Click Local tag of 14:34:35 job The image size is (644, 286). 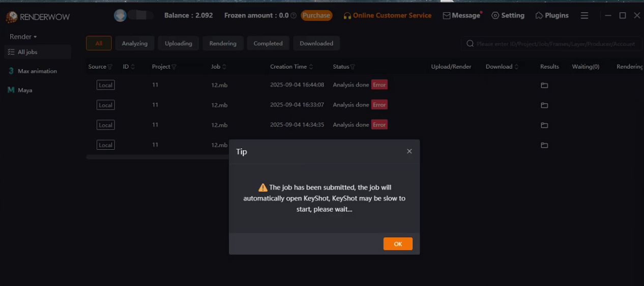106,124
